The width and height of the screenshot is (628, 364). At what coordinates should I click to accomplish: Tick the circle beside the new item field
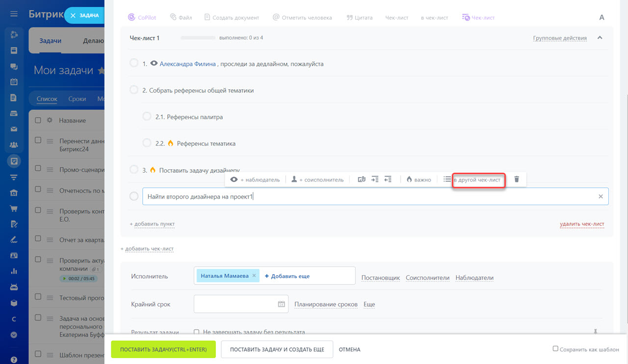(134, 196)
